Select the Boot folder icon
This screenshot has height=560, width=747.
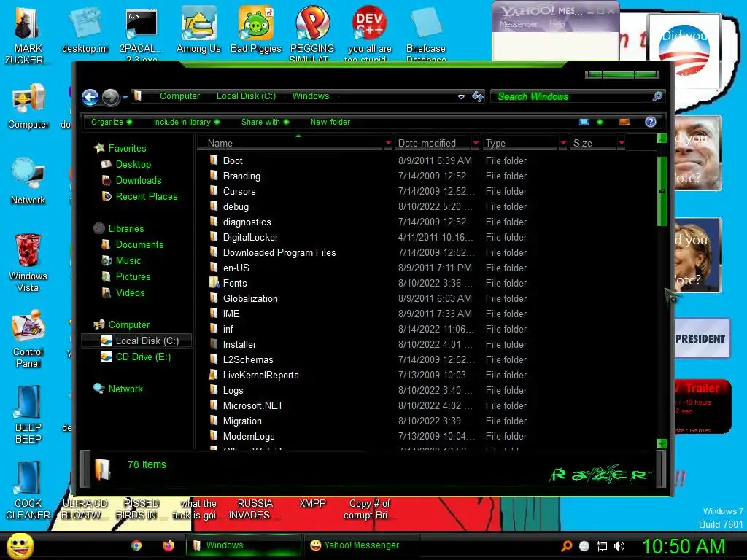coord(214,160)
